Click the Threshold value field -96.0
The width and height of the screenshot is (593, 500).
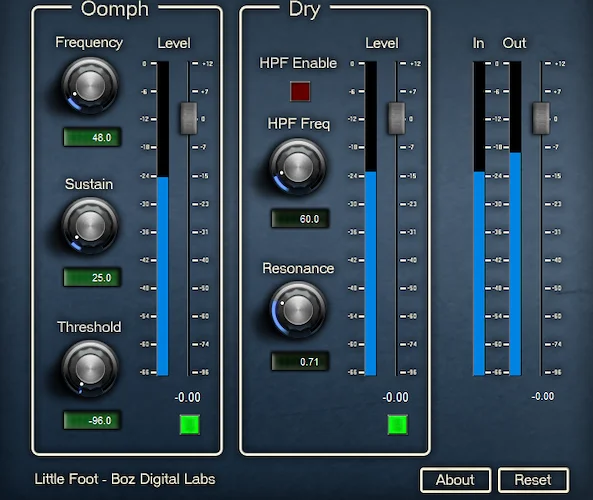click(92, 420)
